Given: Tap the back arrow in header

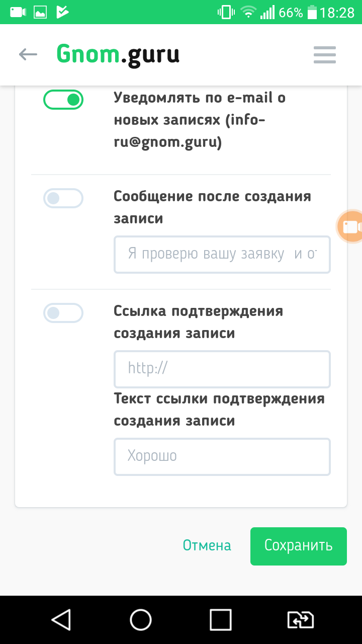Looking at the screenshot, I should tap(28, 54).
